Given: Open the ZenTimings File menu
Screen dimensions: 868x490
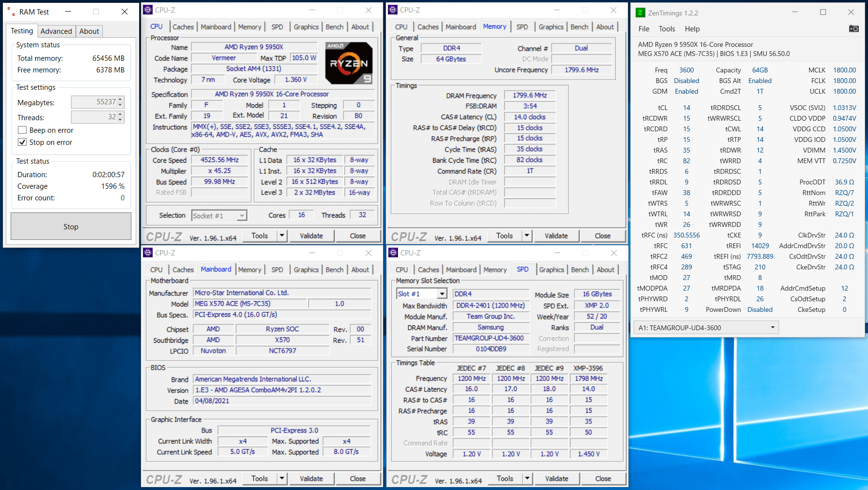Looking at the screenshot, I should point(644,29).
